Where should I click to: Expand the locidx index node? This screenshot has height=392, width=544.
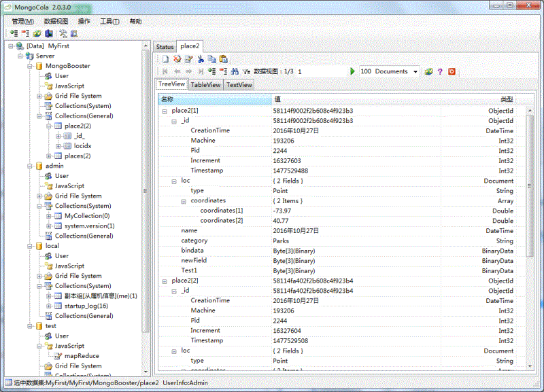coord(58,146)
